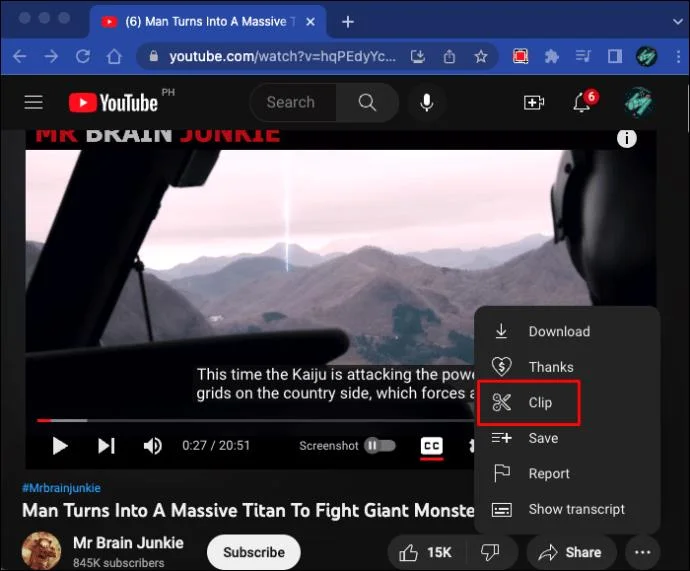Image resolution: width=690 pixels, height=571 pixels.
Task: Select Thanks from the menu
Action: click(567, 367)
